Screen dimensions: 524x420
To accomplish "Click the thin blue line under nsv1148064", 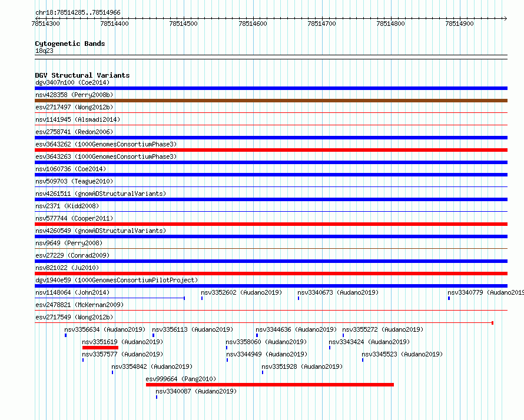I will point(110,298).
